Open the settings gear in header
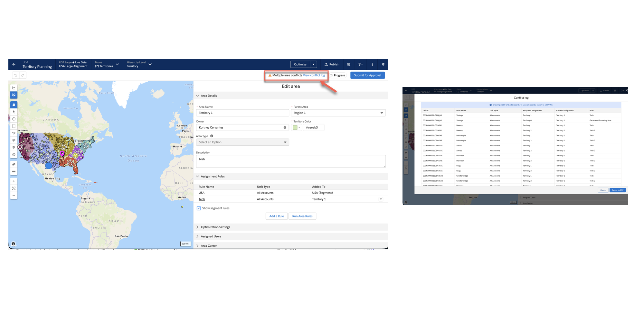This screenshot has height=330, width=644. point(383,64)
